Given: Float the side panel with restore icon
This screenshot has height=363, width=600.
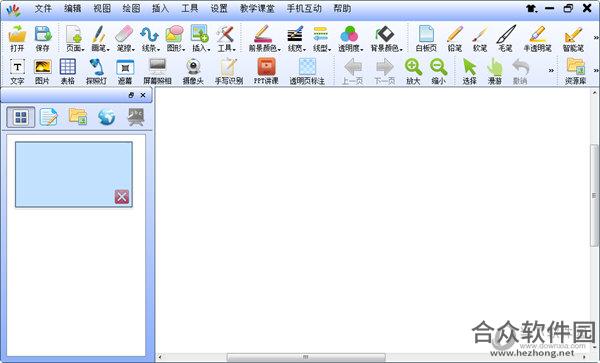Looking at the screenshot, I should 131,95.
